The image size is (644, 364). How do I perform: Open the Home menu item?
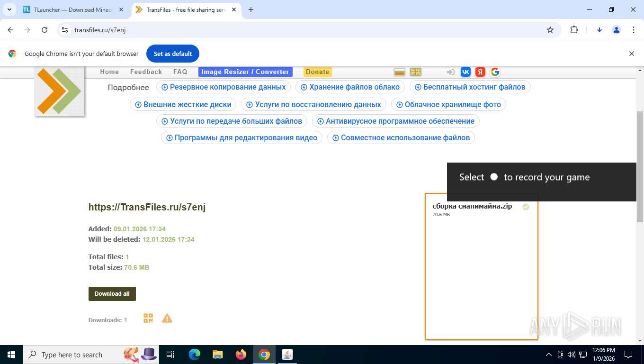click(109, 72)
